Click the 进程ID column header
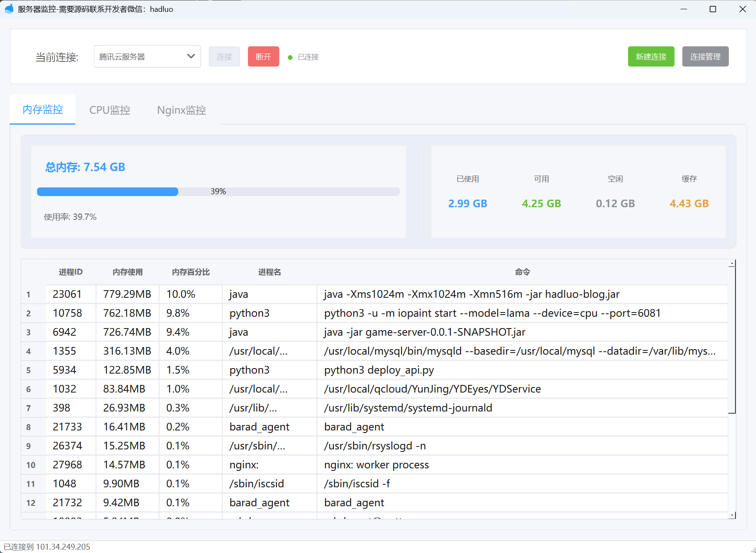 click(71, 272)
